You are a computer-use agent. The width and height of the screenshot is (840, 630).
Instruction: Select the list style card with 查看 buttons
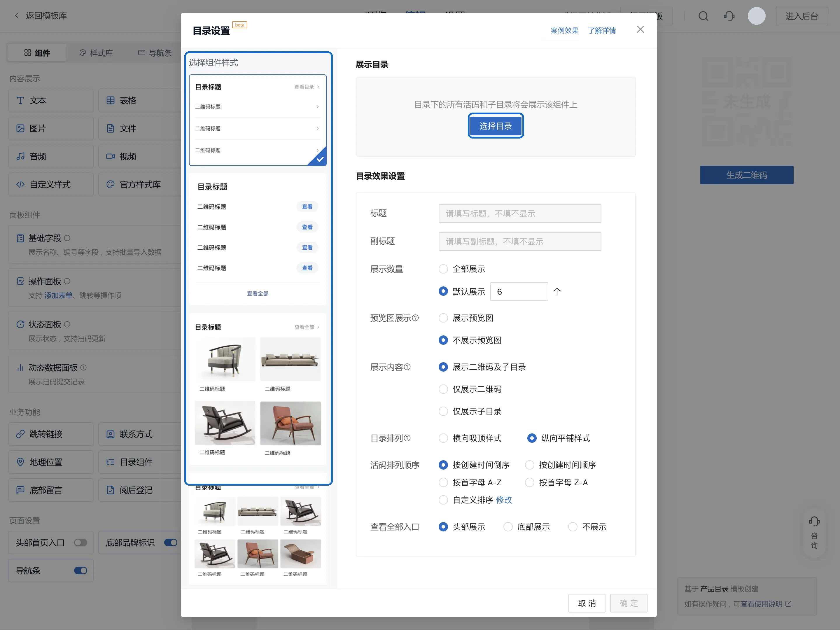tap(258, 239)
